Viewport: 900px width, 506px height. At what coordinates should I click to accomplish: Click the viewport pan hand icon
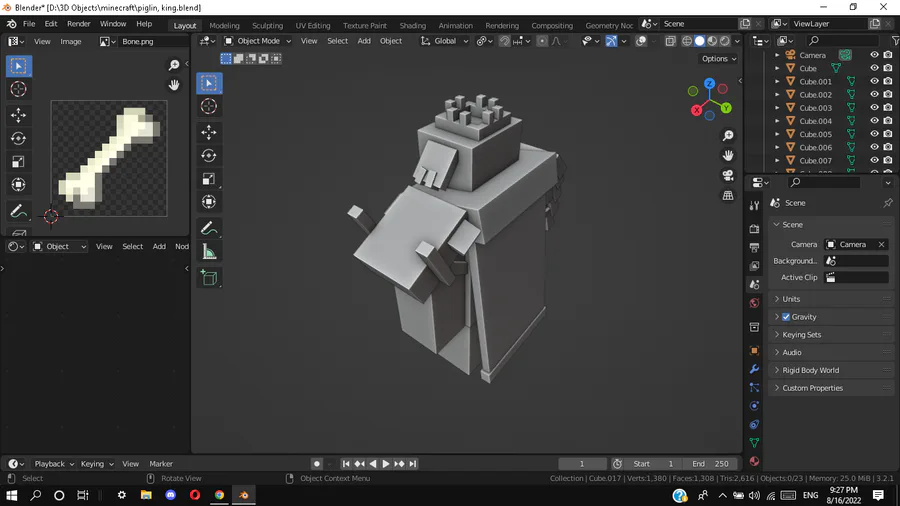coord(728,155)
